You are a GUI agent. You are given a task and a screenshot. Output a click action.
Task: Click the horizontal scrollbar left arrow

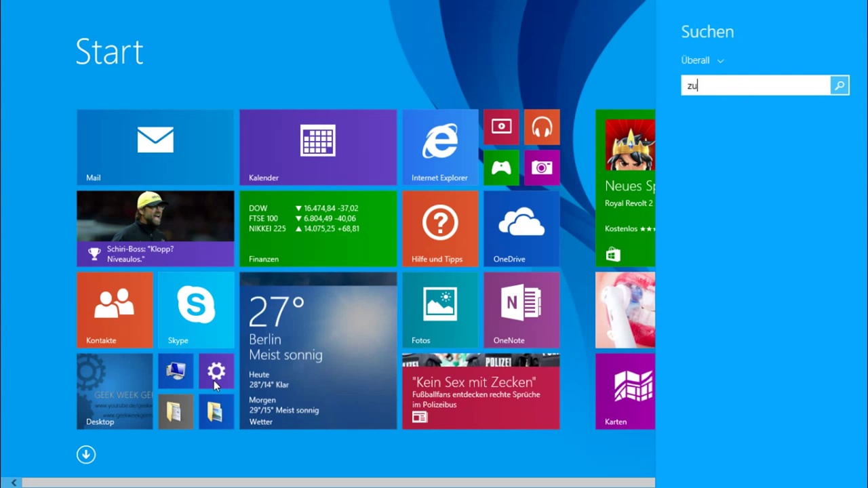coord(14,483)
